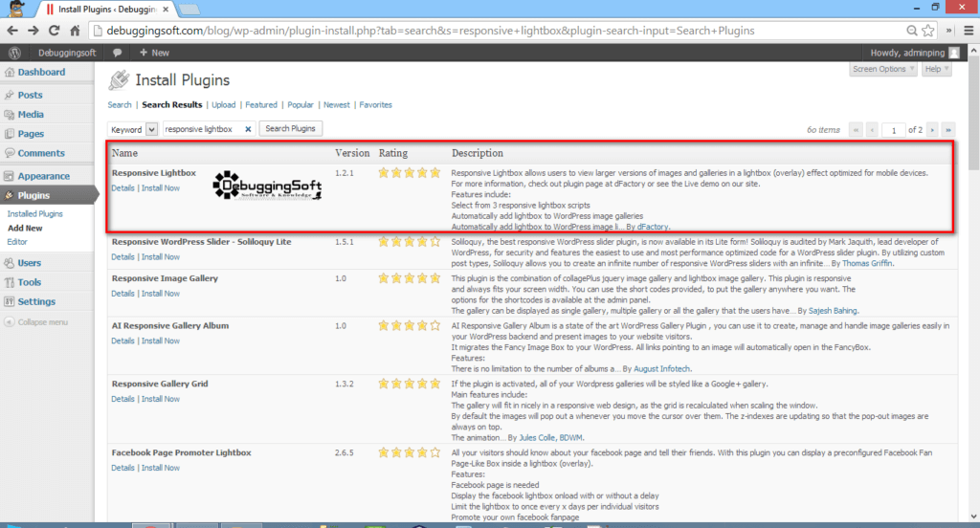Click the Tools sidebar icon
The width and height of the screenshot is (980, 528).
[10, 282]
